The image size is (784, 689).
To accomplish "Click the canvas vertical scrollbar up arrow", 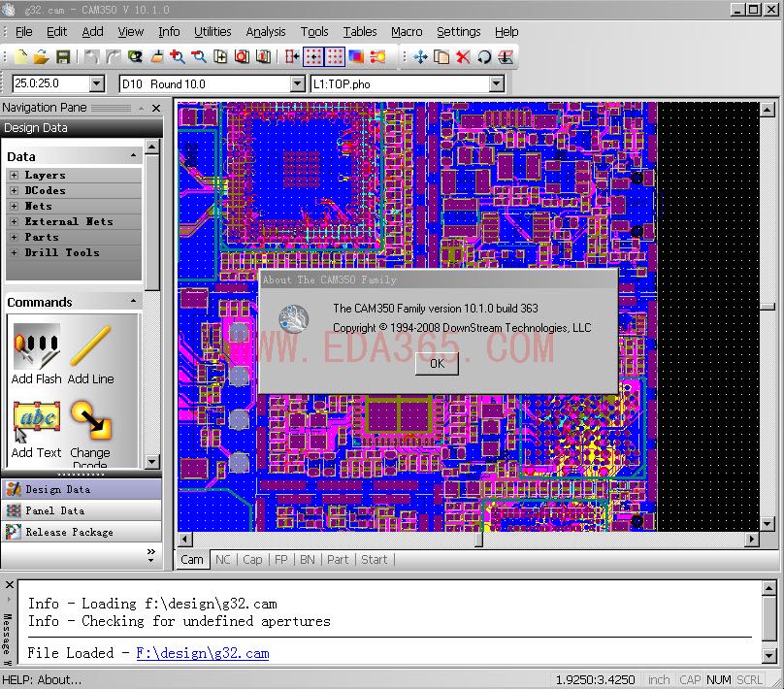I will (768, 109).
